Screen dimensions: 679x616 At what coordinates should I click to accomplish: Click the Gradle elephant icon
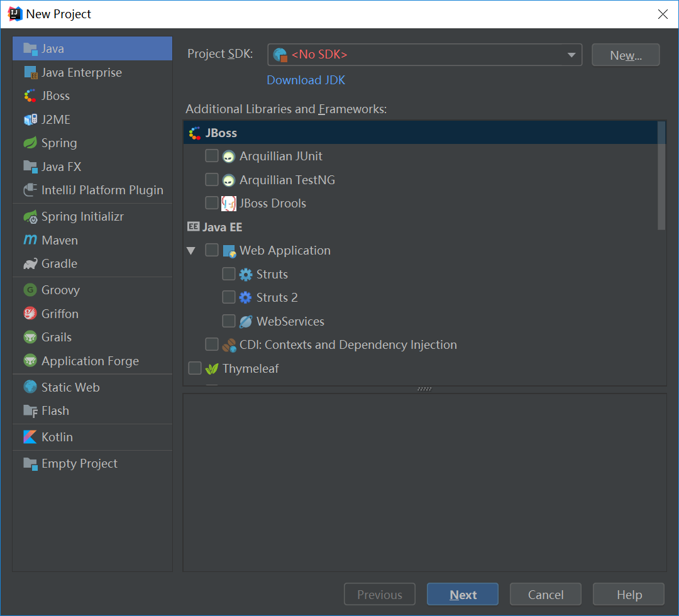click(30, 263)
